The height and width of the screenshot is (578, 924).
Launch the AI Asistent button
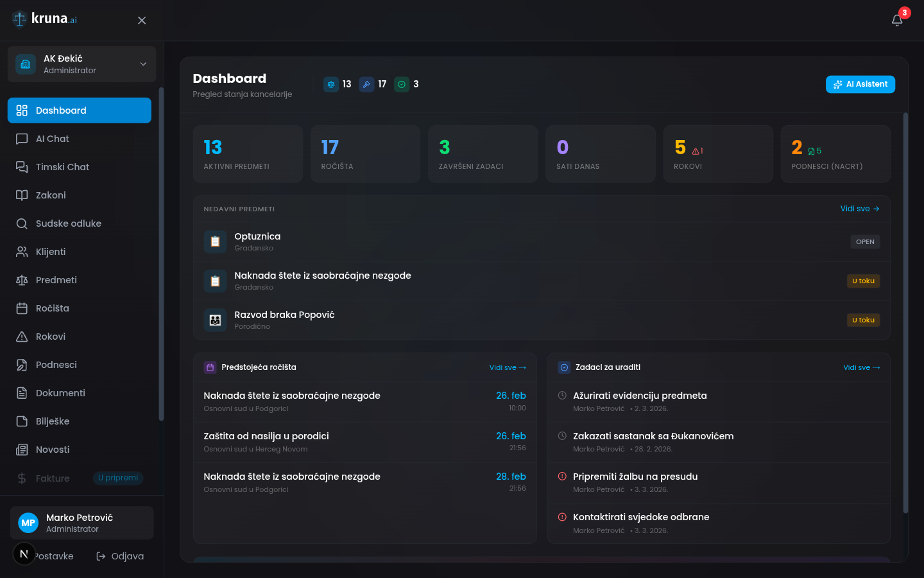tap(860, 84)
